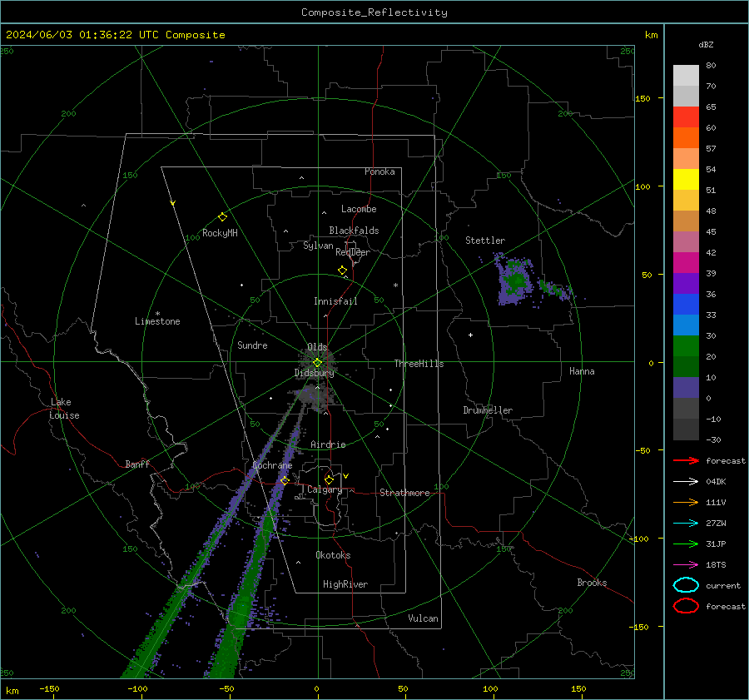749x700 pixels.
Task: Click the yellow diamond marker under Cochrane
Action: [285, 480]
